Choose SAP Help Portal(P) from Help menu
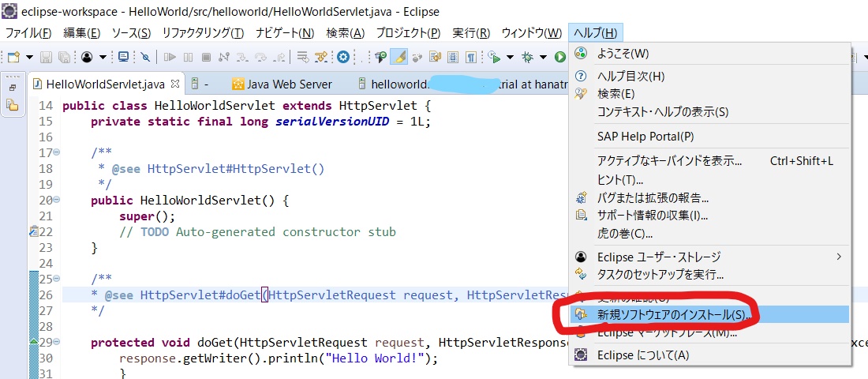This screenshot has height=379, width=868. 645,137
